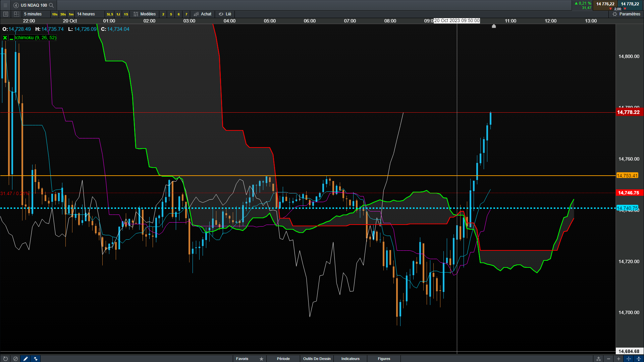Click the refresh icon in bottom bar
Image resolution: width=644 pixels, height=362 pixels.
pyautogui.click(x=5, y=359)
